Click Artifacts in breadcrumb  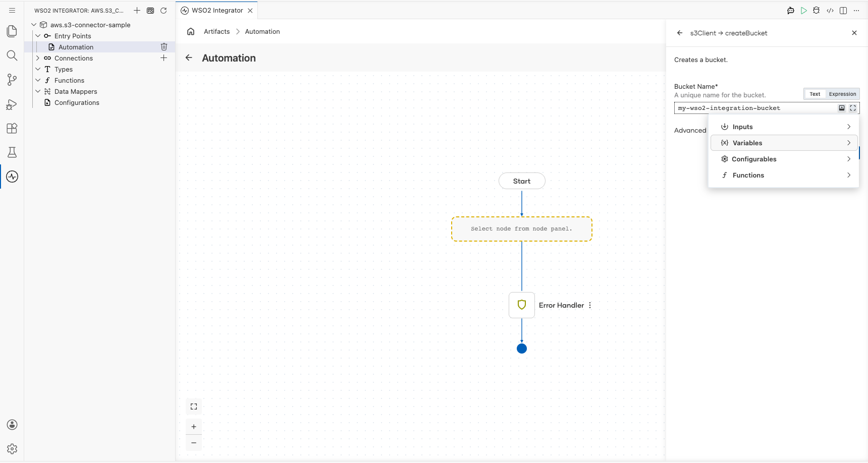click(x=217, y=31)
